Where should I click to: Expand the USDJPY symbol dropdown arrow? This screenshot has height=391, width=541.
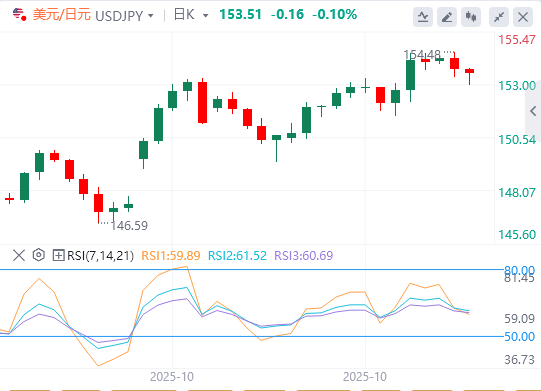(x=150, y=16)
